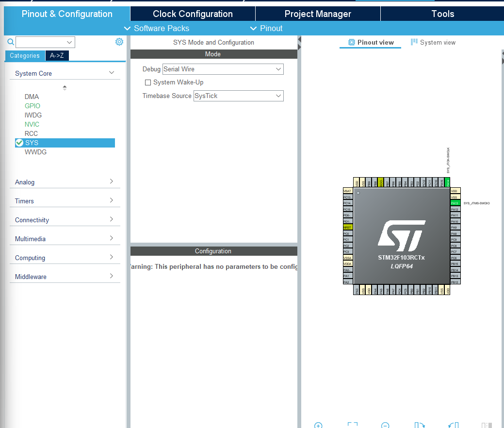Switch to the A->Z sorting tab
The height and width of the screenshot is (428, 504).
tap(57, 56)
